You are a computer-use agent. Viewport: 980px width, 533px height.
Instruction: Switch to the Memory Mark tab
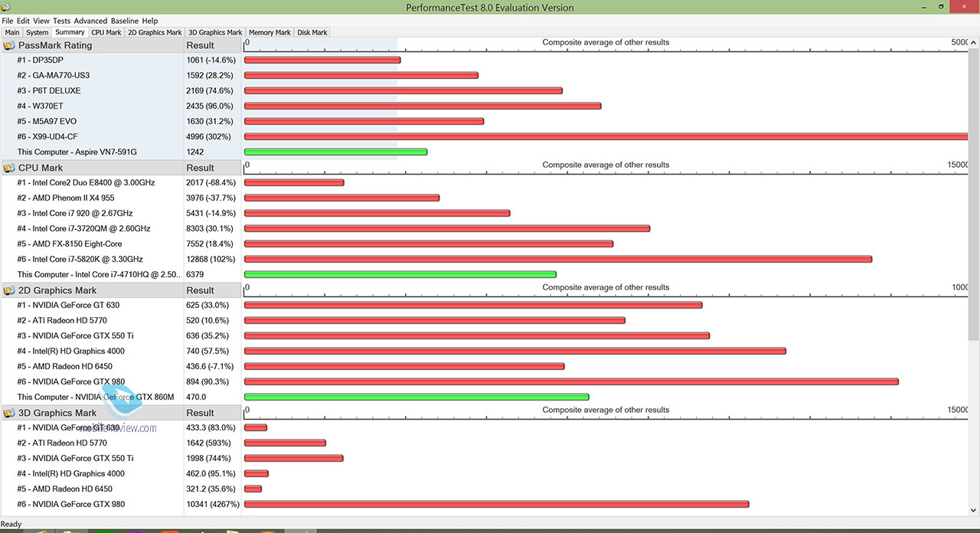269,33
